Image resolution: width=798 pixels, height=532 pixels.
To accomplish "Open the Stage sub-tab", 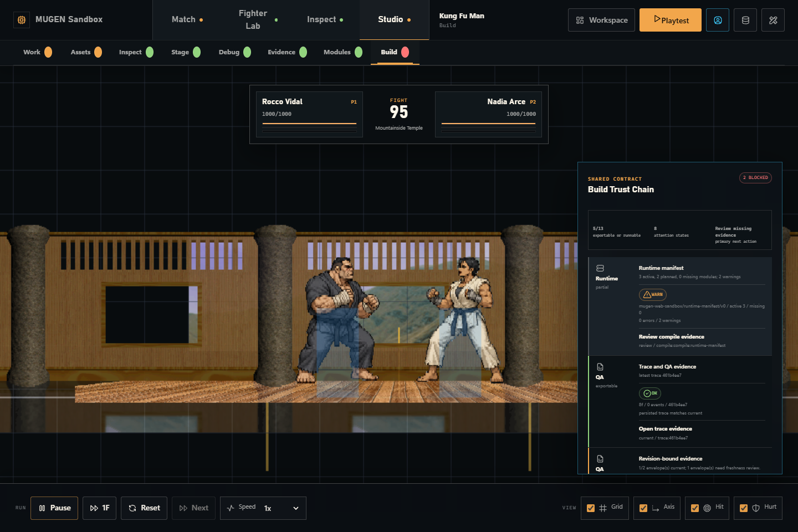I will (x=186, y=52).
